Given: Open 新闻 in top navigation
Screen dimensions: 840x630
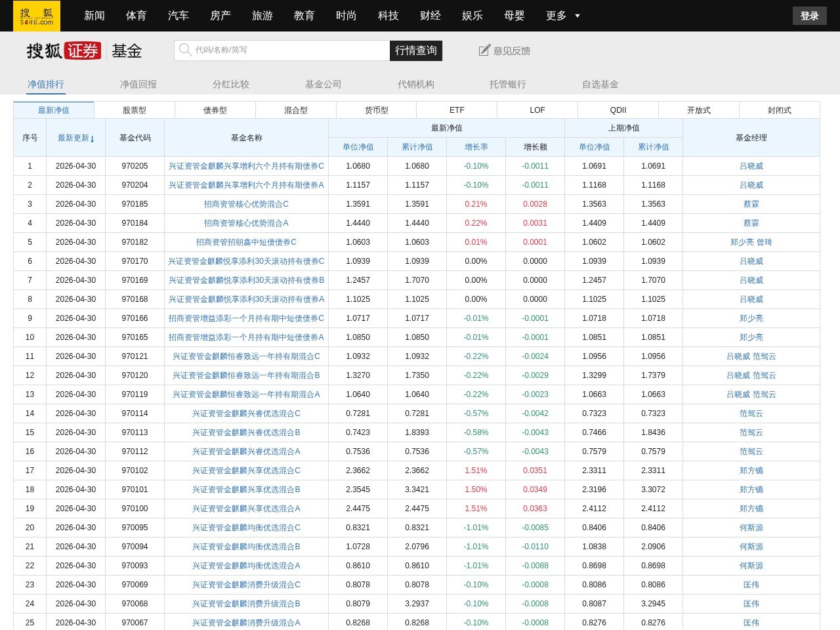Looking at the screenshot, I should pyautogui.click(x=94, y=16).
